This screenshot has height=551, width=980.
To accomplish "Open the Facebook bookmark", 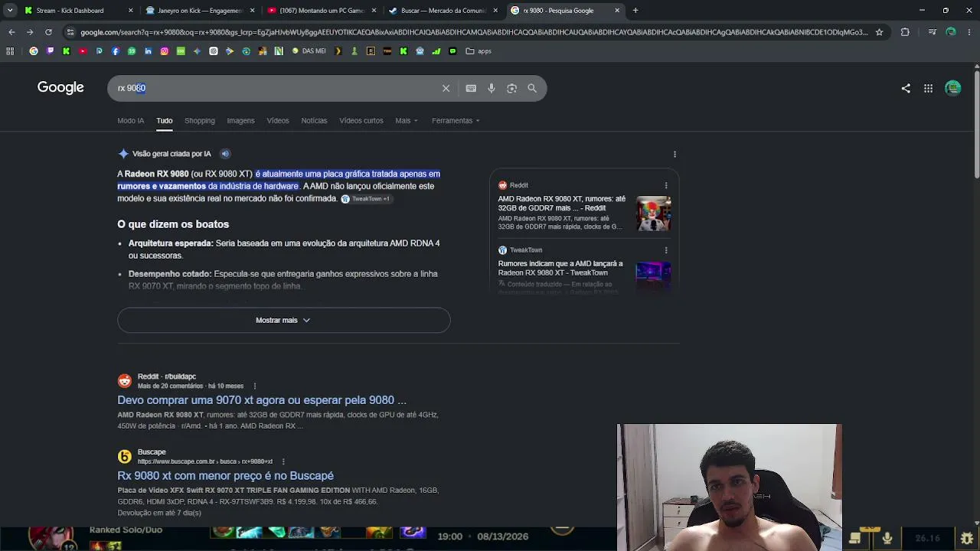I will (116, 51).
